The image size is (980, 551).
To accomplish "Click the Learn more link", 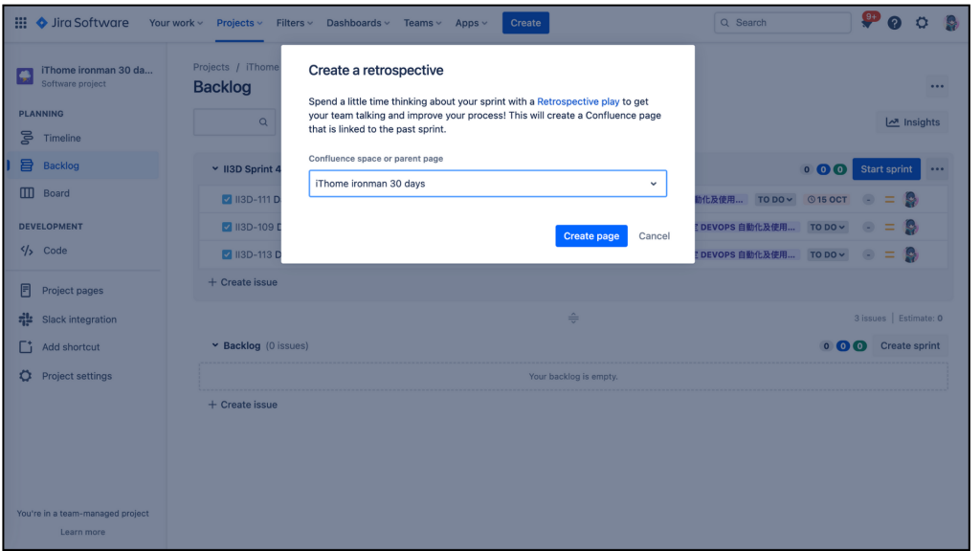I will pos(82,532).
